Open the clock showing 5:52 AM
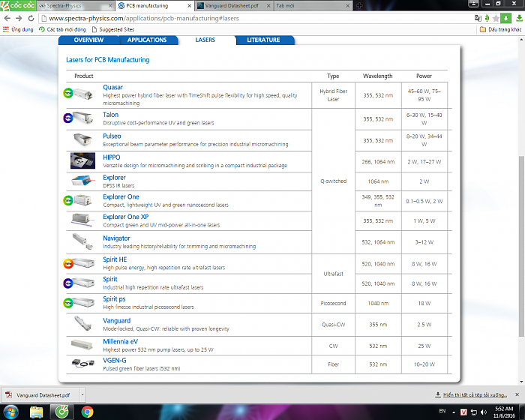The width and height of the screenshot is (525, 420). click(504, 412)
